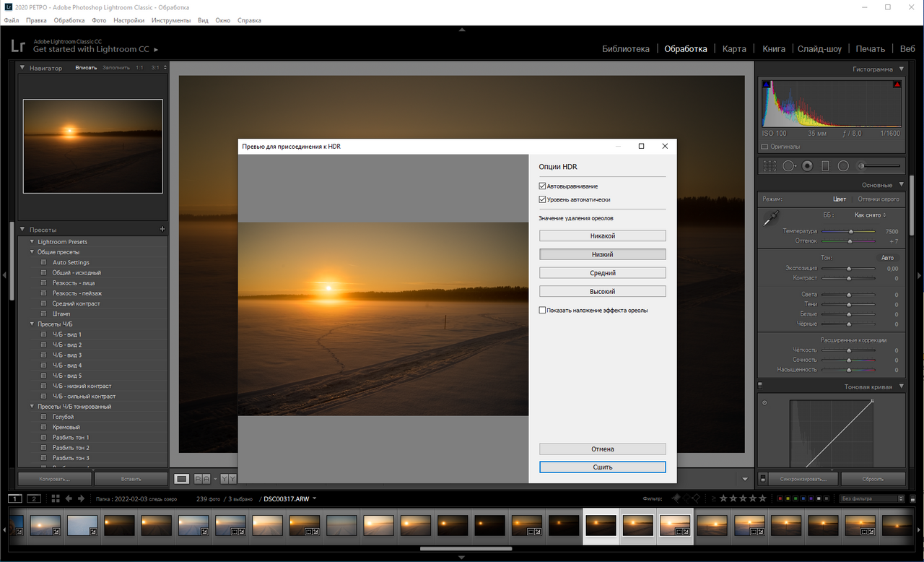Pick the white balance eyedropper tool
This screenshot has height=562, width=924.
tap(772, 218)
